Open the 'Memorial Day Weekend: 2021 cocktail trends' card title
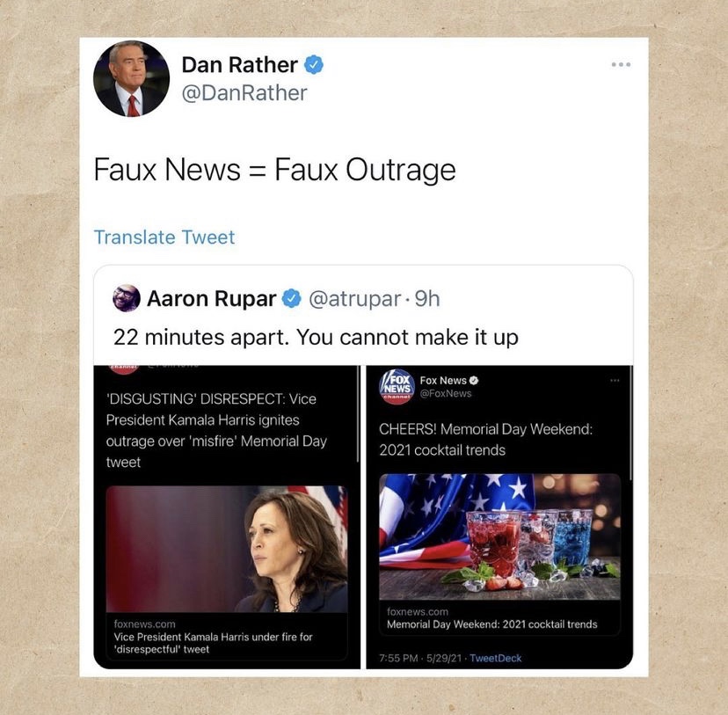The height and width of the screenshot is (715, 728). click(492, 624)
